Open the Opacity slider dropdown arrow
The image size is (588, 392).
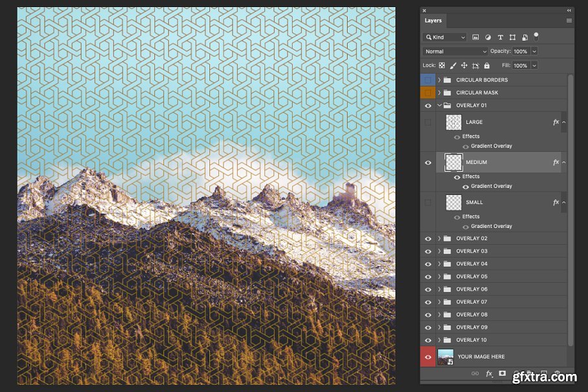point(534,51)
